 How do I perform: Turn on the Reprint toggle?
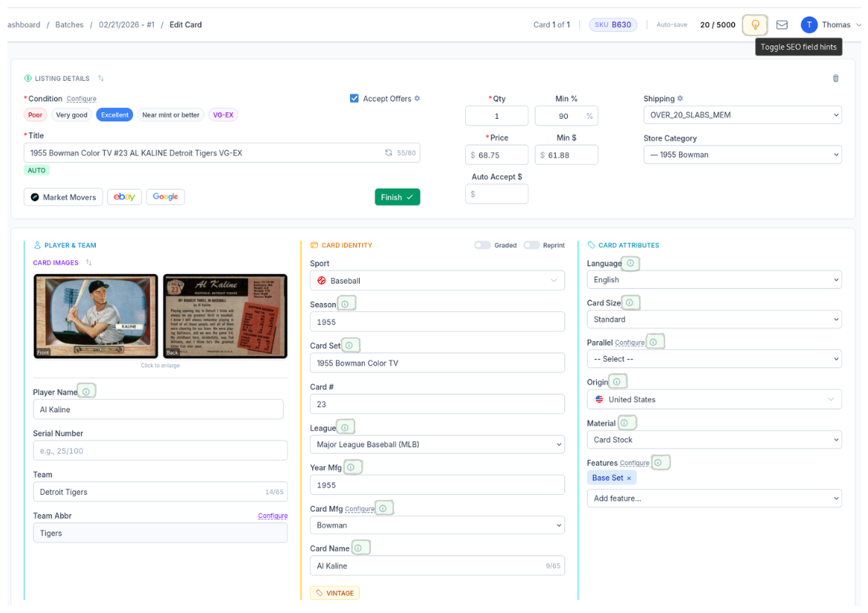(531, 245)
